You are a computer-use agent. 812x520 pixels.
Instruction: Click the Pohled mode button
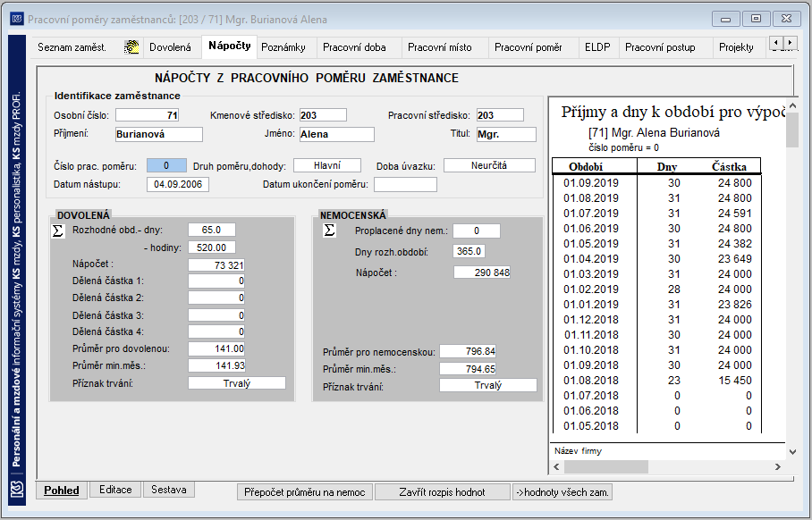tap(62, 490)
